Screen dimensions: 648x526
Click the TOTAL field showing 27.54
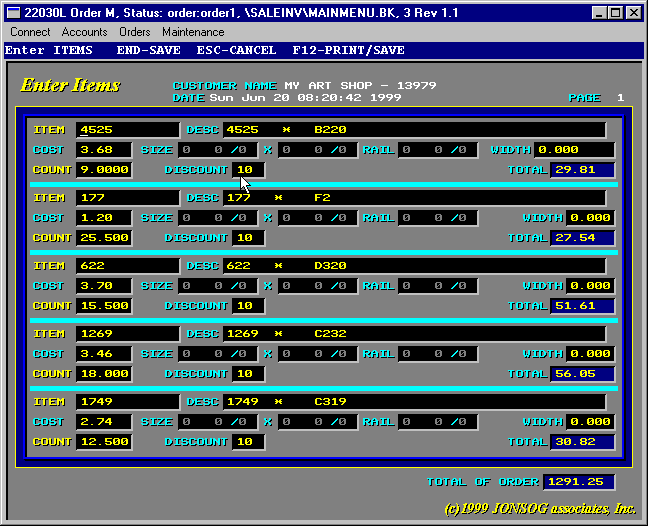tap(582, 238)
